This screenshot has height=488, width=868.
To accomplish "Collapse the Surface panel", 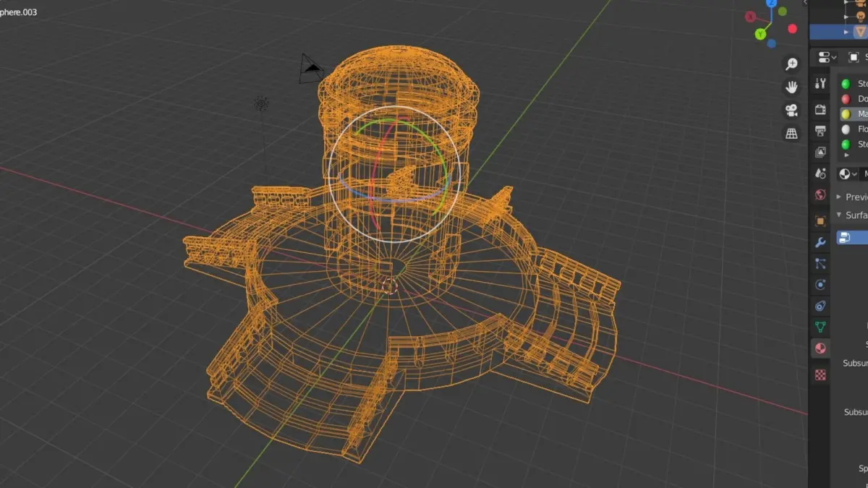I will pyautogui.click(x=839, y=215).
